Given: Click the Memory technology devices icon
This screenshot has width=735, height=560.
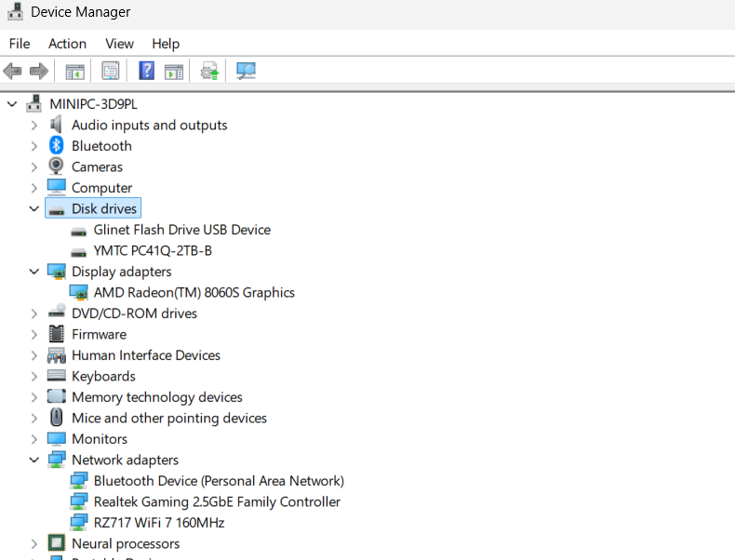Looking at the screenshot, I should [x=56, y=396].
